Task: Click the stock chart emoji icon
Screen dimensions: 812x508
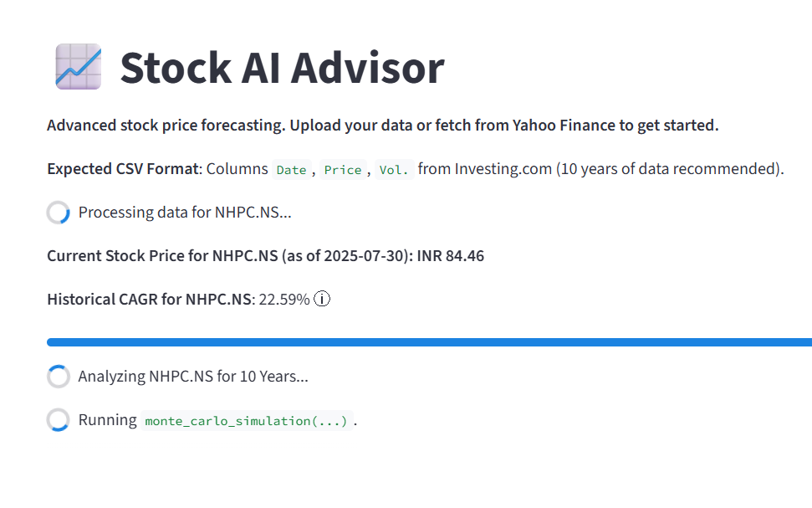Action: click(78, 67)
